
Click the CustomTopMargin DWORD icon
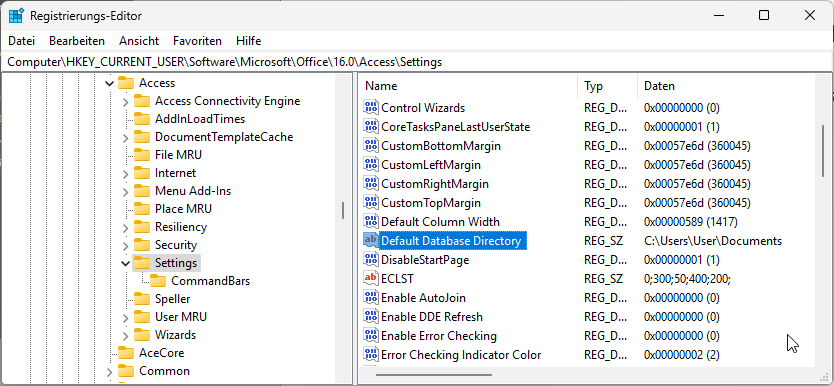(370, 203)
